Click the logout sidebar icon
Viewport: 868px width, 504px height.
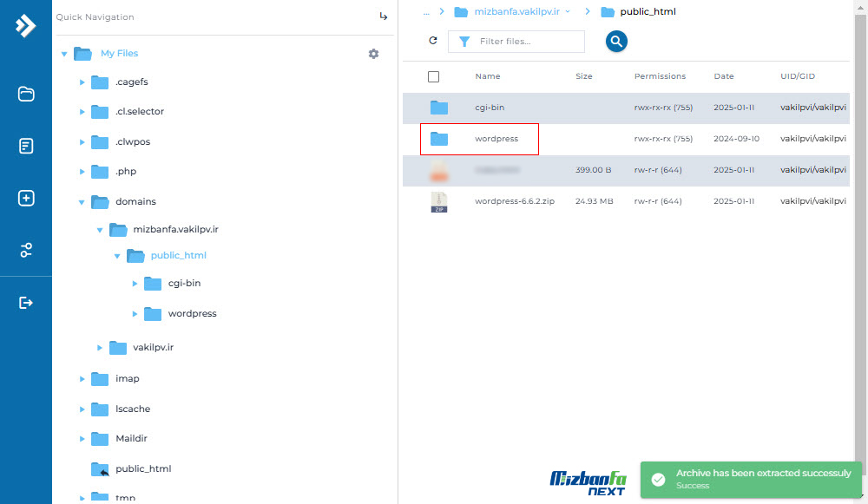coord(26,303)
